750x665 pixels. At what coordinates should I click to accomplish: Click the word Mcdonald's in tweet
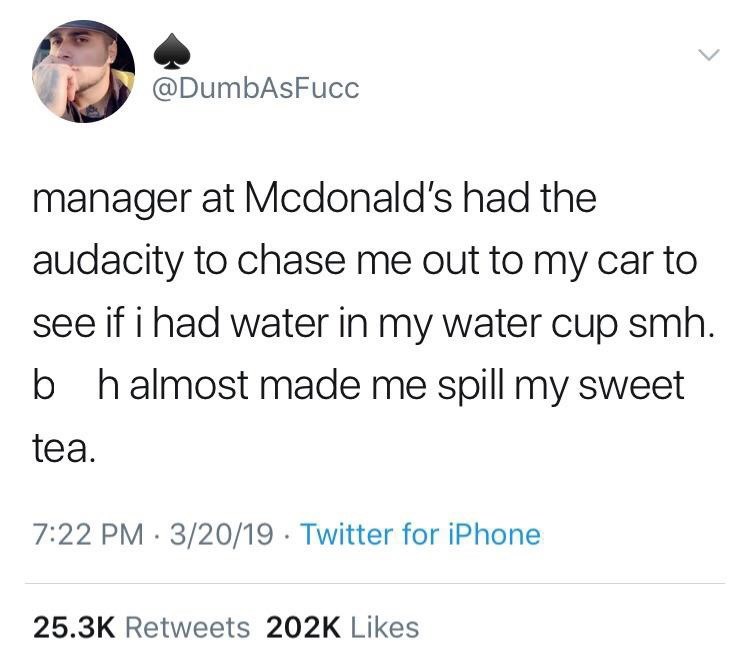click(348, 198)
